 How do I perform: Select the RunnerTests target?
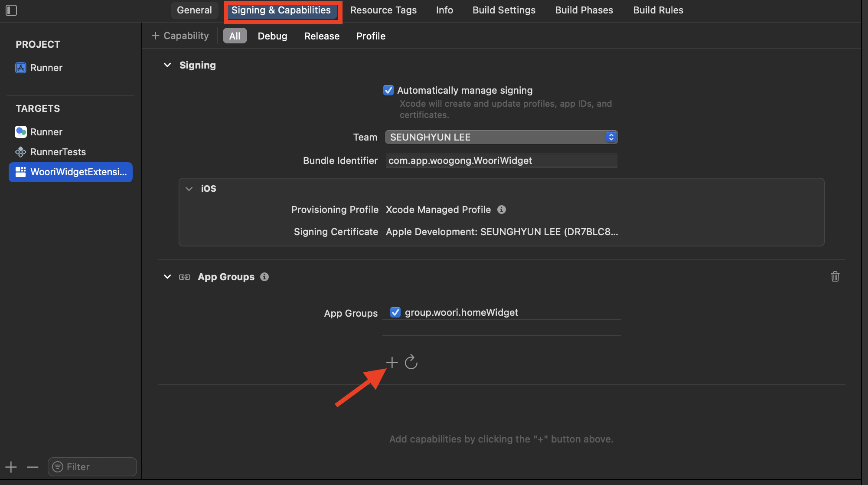(x=58, y=152)
